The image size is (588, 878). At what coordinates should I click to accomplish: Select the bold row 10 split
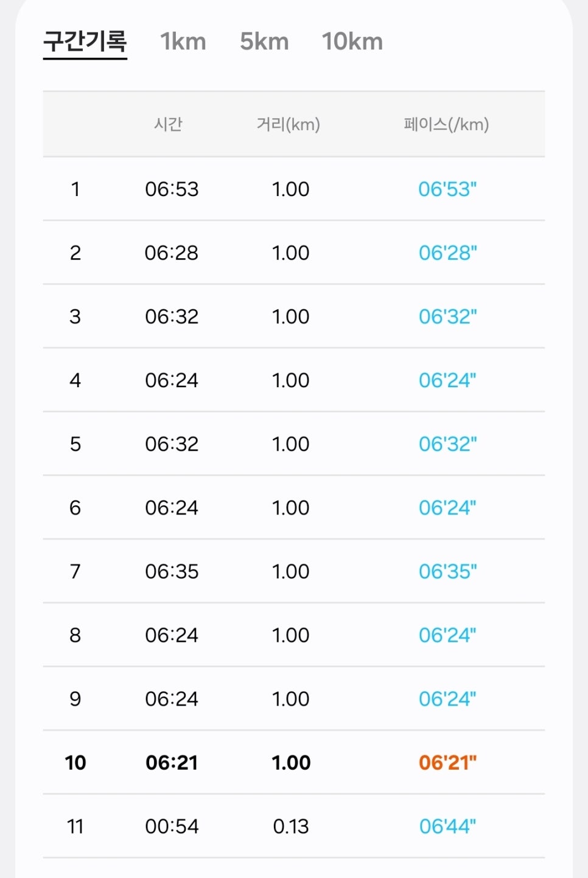(x=294, y=762)
